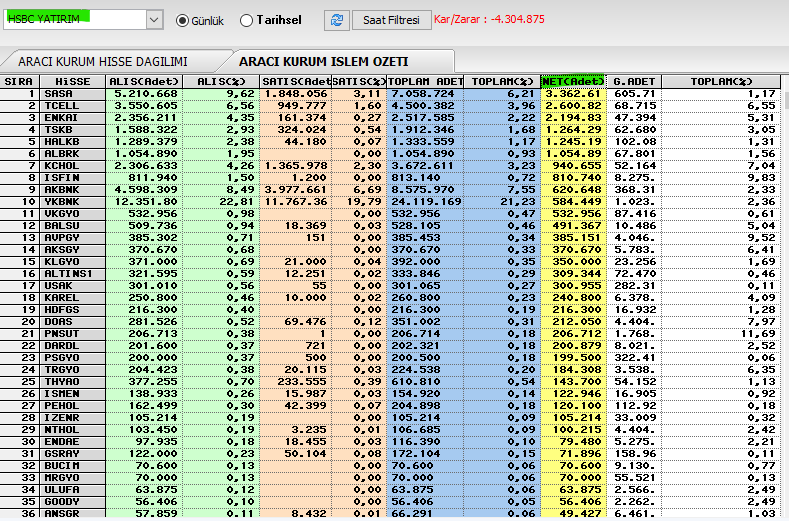Sort by the SIRA column header
789x521 pixels.
coord(20,82)
